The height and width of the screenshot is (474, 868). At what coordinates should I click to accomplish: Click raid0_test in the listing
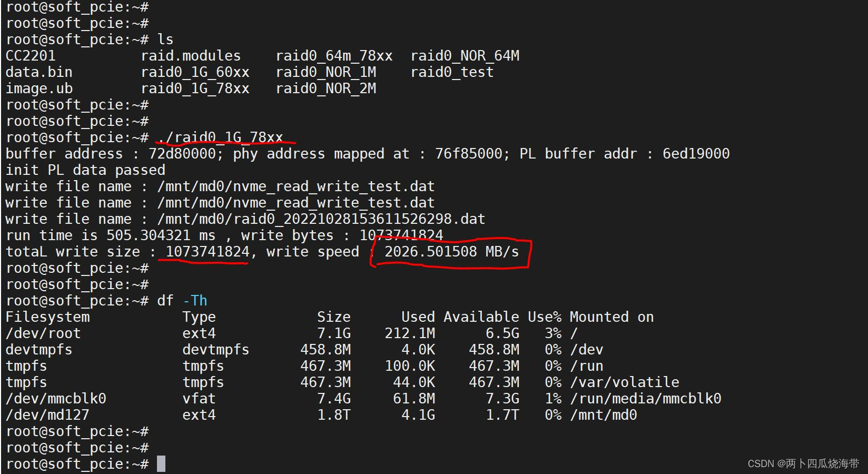point(452,72)
